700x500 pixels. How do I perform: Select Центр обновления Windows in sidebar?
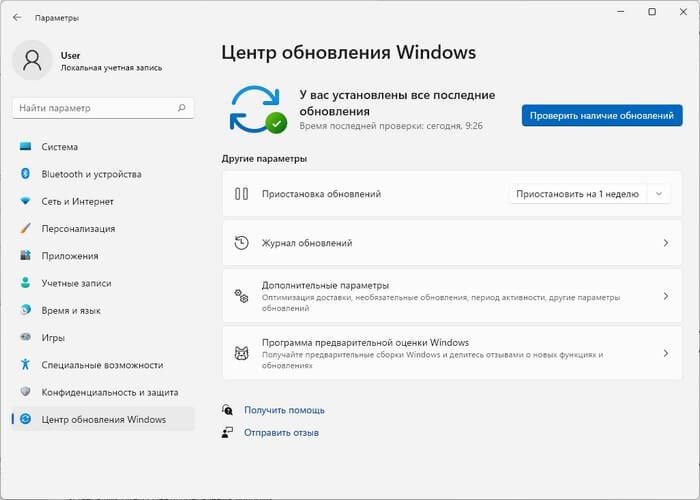[x=103, y=419]
